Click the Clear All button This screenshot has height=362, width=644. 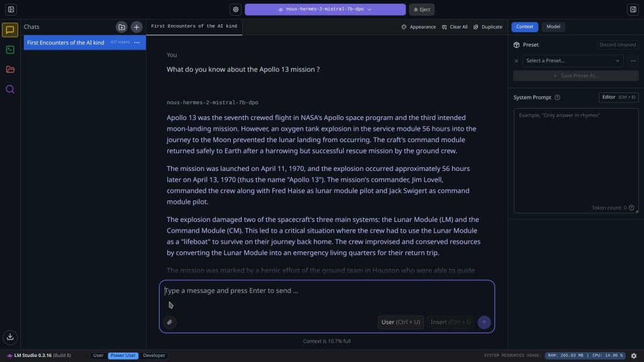pyautogui.click(x=454, y=27)
